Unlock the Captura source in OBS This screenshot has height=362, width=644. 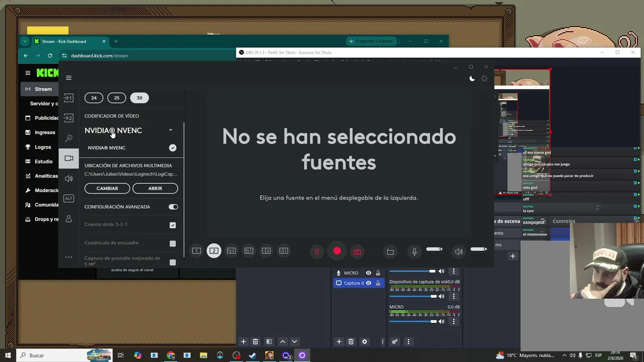[378, 283]
